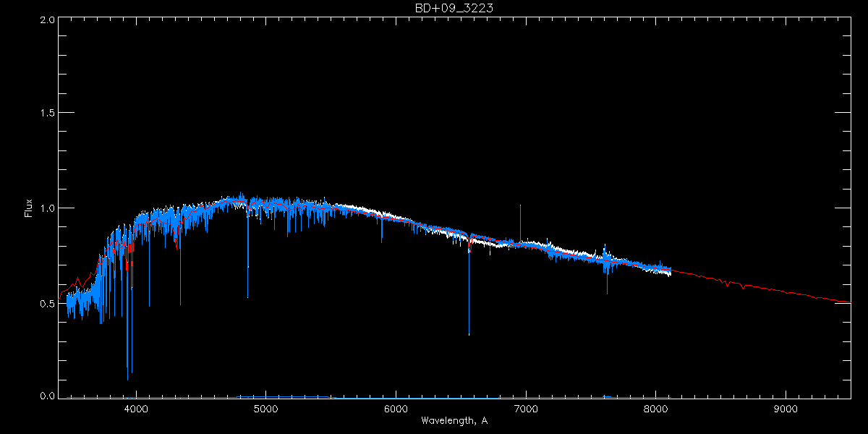Click the 9000 x-axis tick label
The height and width of the screenshot is (434, 868).
click(786, 409)
